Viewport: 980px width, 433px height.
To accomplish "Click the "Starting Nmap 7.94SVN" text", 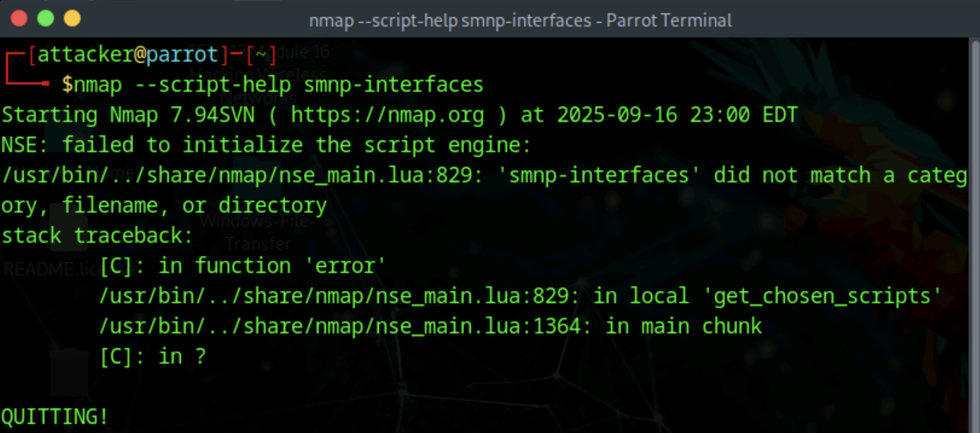I will [x=128, y=115].
